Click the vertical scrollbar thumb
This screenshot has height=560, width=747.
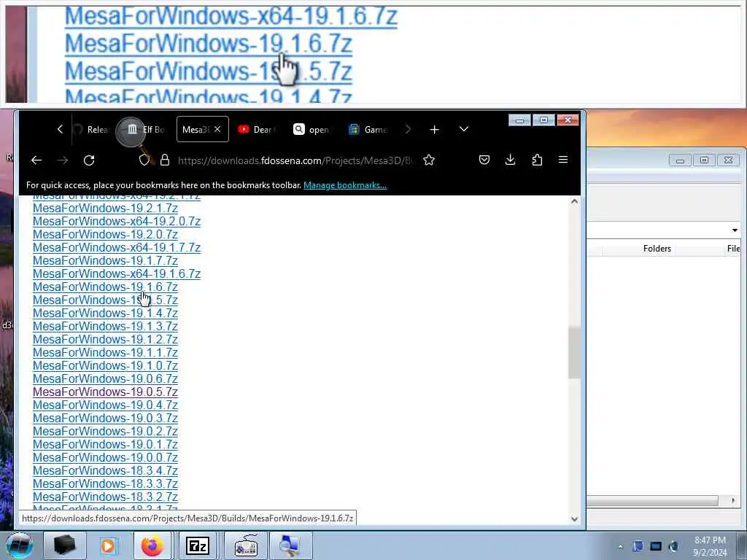(x=575, y=352)
